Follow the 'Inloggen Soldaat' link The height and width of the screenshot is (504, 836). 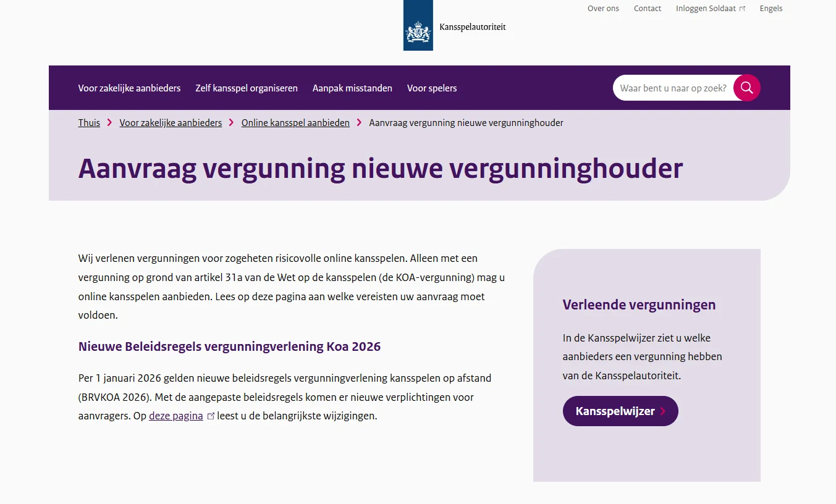pyautogui.click(x=706, y=9)
